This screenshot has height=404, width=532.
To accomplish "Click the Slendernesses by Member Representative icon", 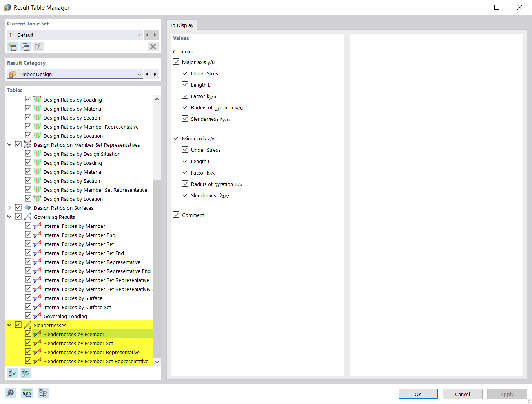I will pyautogui.click(x=37, y=352).
